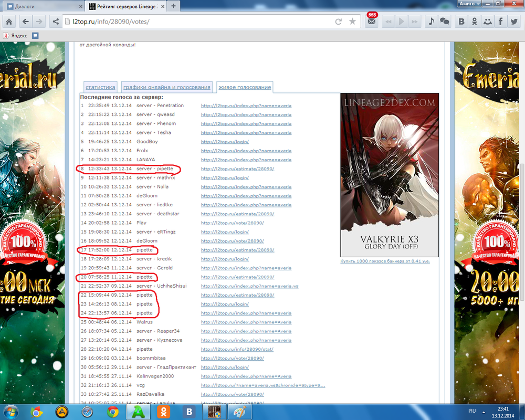The width and height of the screenshot is (525, 420).
Task: Open графики онлайна и голосования tab
Action: click(x=166, y=87)
